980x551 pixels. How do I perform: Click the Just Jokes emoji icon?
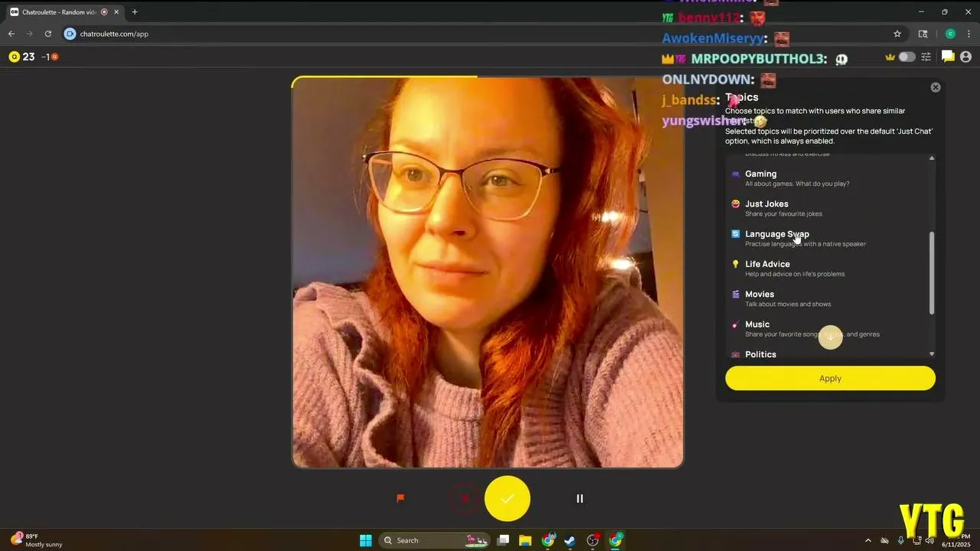pyautogui.click(x=736, y=204)
